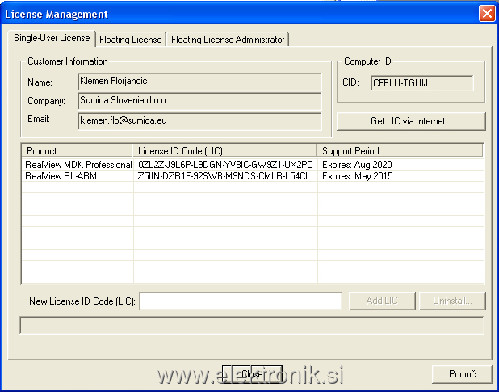
Task: Click the Help button at the bottom right
Action: coord(462,374)
